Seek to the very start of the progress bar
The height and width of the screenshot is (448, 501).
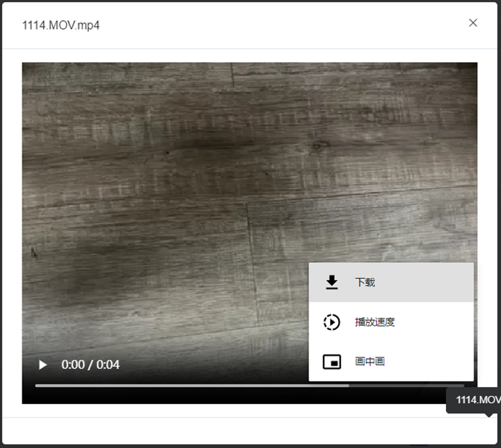[36, 386]
